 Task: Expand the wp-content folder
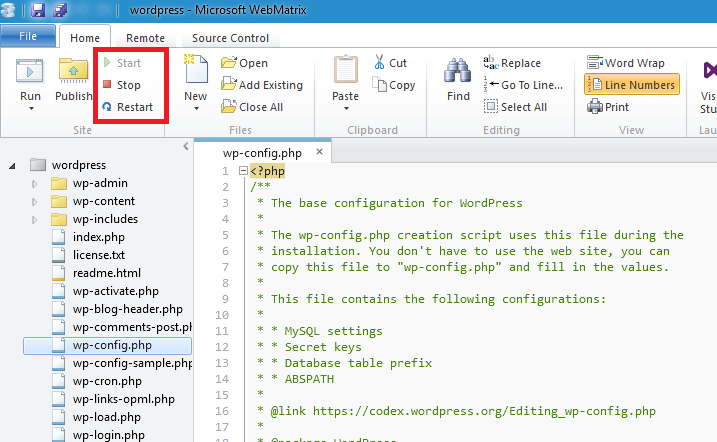[34, 202]
